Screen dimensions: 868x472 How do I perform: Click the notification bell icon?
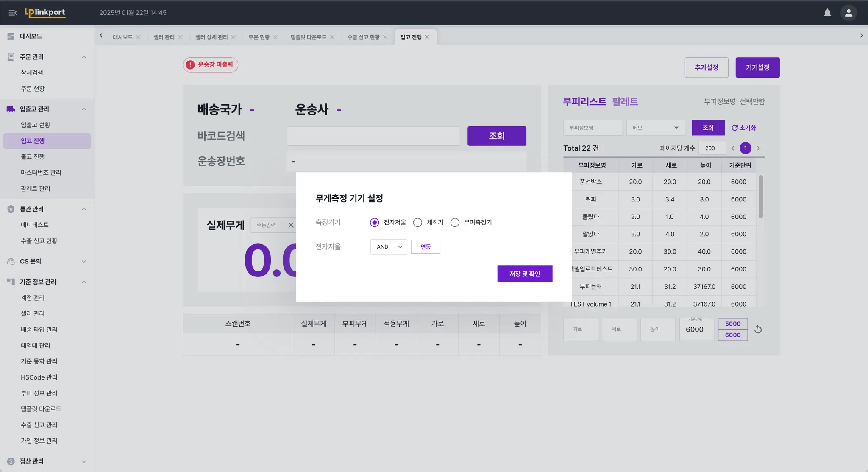pyautogui.click(x=827, y=13)
